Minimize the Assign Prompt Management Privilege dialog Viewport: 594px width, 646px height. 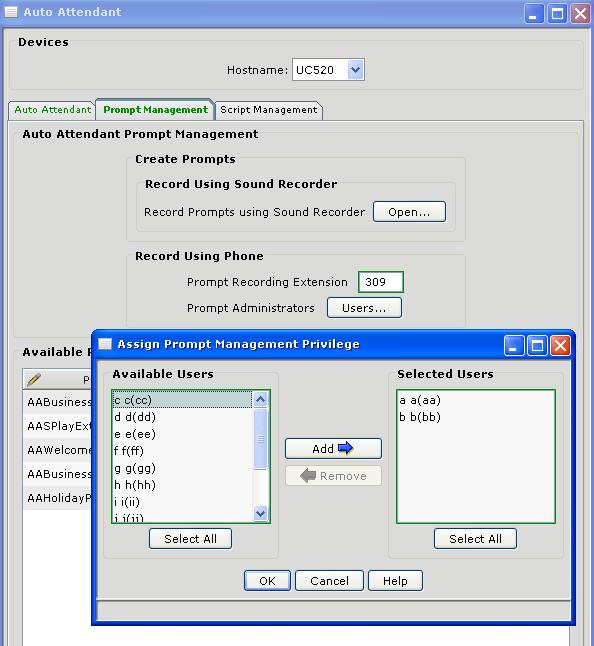pos(514,345)
